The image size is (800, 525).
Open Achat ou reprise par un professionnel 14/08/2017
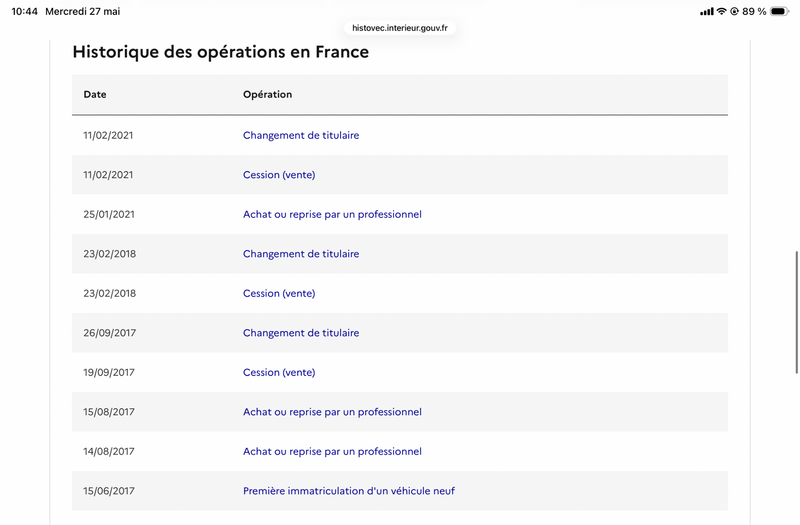pyautogui.click(x=332, y=452)
